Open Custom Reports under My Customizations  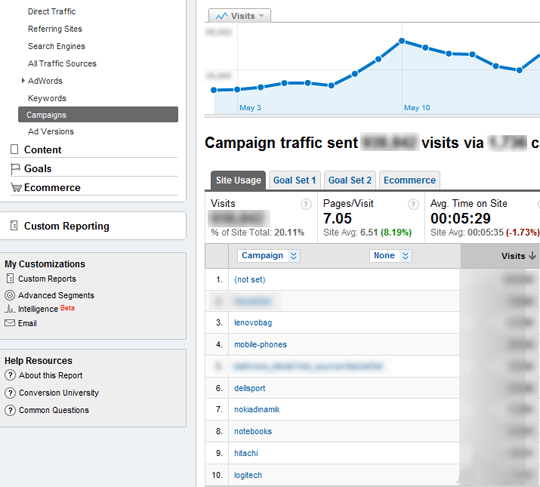(47, 279)
